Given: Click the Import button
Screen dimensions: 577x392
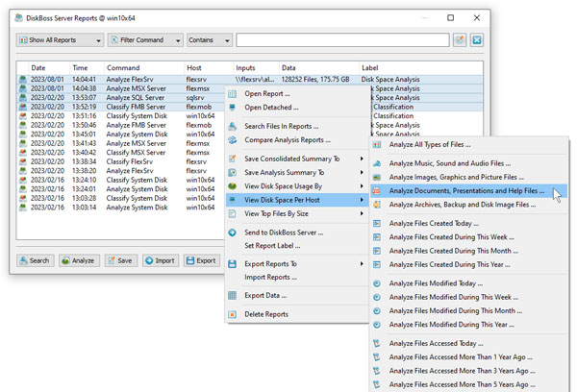Looking at the screenshot, I should [161, 260].
